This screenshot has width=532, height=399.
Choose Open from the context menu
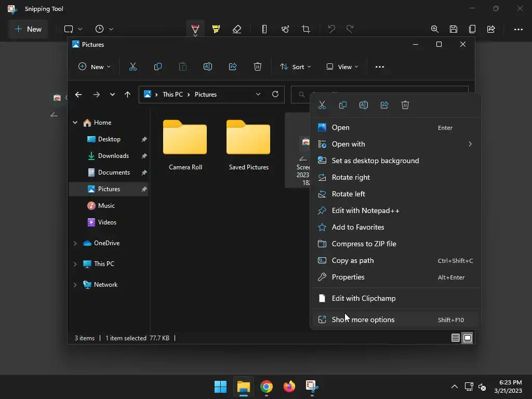[x=395, y=128]
